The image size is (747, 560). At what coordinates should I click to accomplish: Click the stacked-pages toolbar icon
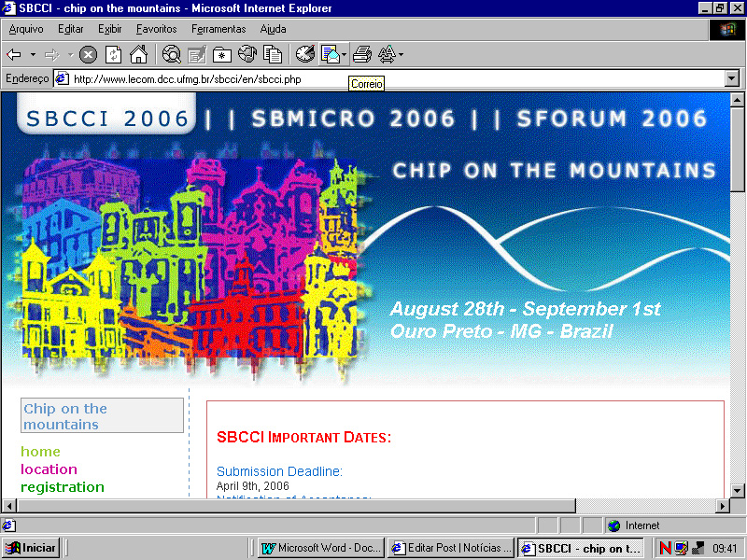[273, 54]
